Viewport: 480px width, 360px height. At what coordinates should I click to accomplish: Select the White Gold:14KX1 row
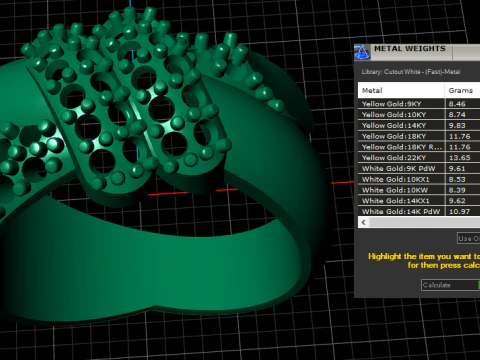[x=419, y=201]
